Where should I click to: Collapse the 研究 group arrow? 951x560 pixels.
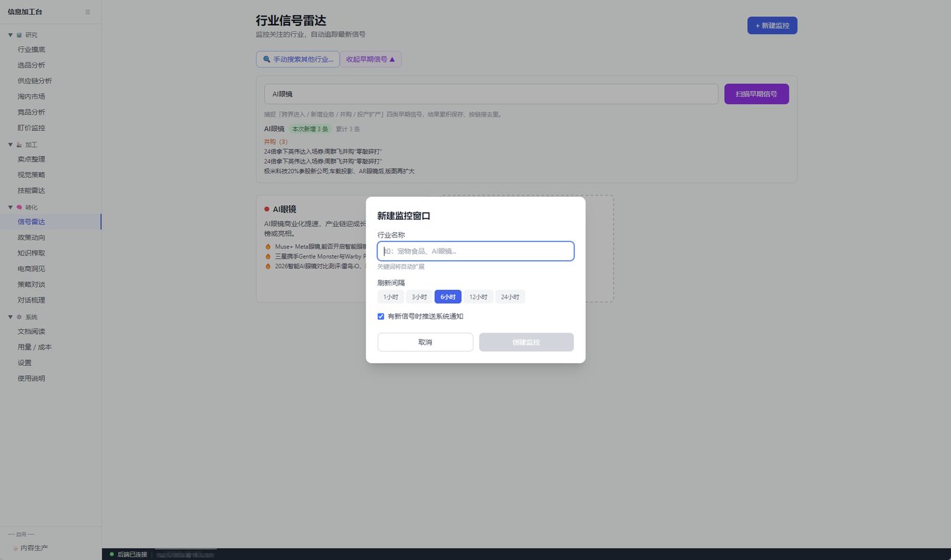pyautogui.click(x=10, y=35)
